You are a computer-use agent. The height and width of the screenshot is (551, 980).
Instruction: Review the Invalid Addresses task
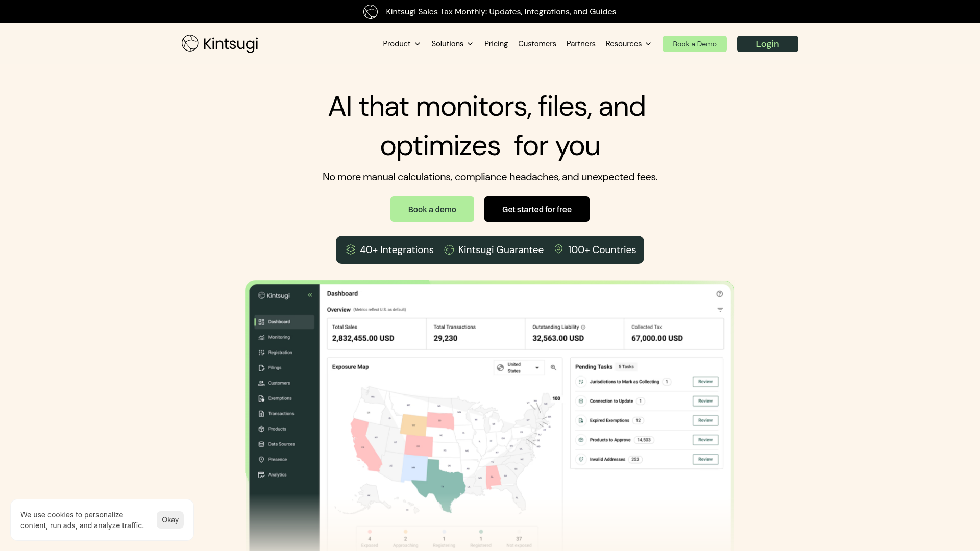(705, 459)
